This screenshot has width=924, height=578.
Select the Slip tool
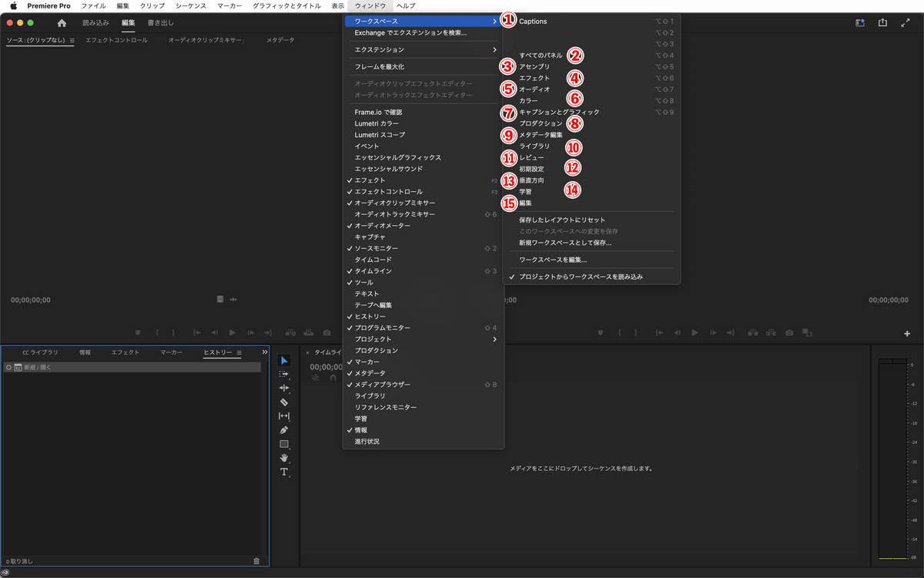tap(284, 416)
